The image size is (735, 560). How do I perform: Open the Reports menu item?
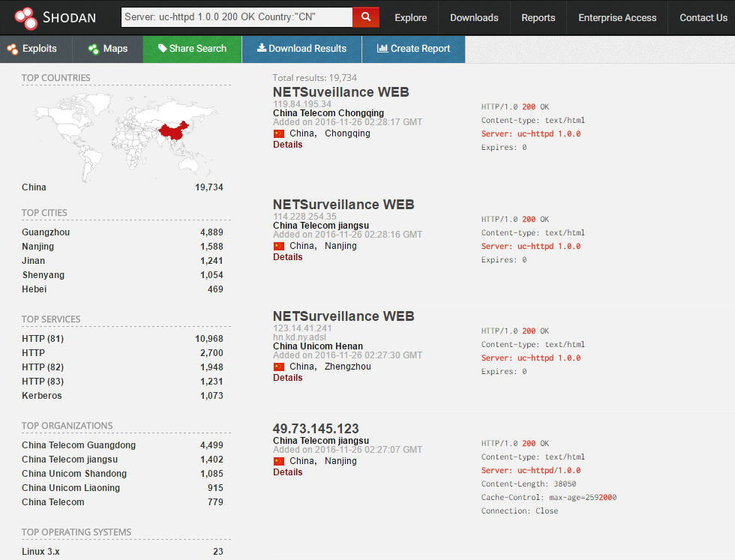[x=538, y=18]
